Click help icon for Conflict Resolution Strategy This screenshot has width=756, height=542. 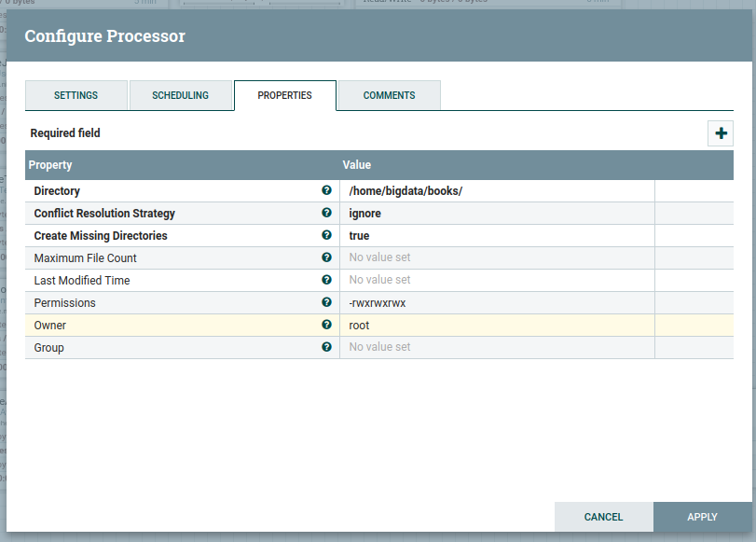pos(326,213)
